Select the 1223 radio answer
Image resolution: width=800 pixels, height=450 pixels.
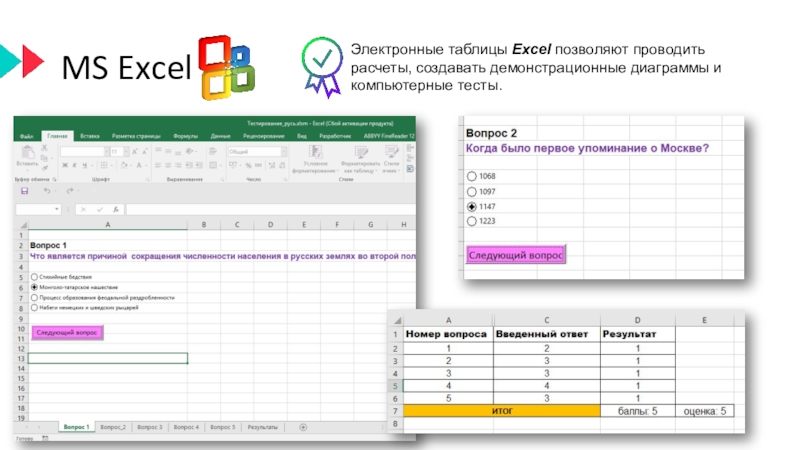click(471, 221)
